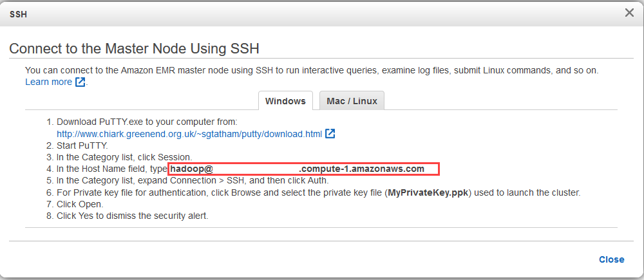Click step 2 'Start PuTTY.' text
The height and width of the screenshot is (280, 644).
click(x=82, y=145)
